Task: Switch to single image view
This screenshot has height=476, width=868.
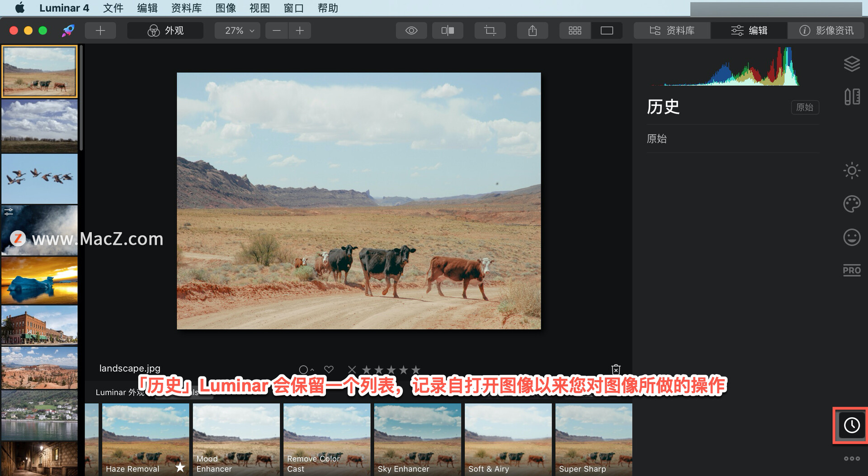Action: (x=607, y=30)
